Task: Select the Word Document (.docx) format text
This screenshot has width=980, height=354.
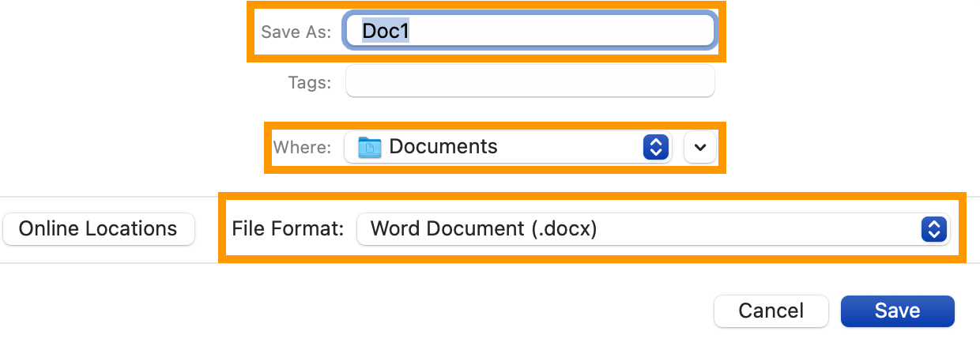Action: pyautogui.click(x=484, y=229)
